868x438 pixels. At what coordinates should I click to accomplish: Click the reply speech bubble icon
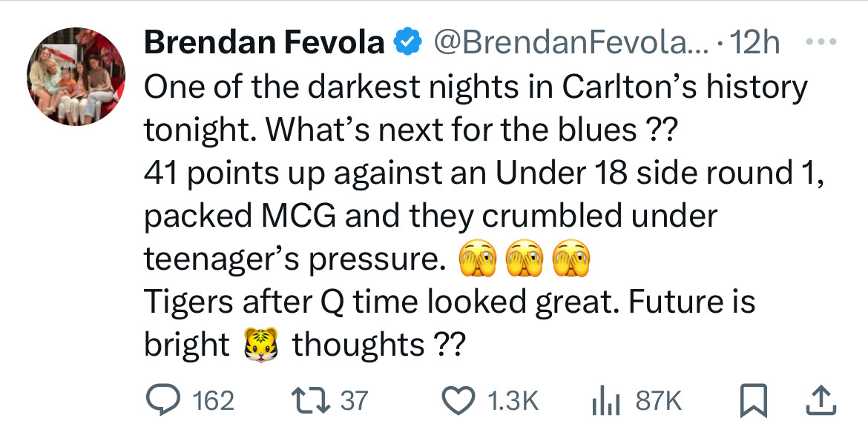pyautogui.click(x=160, y=400)
